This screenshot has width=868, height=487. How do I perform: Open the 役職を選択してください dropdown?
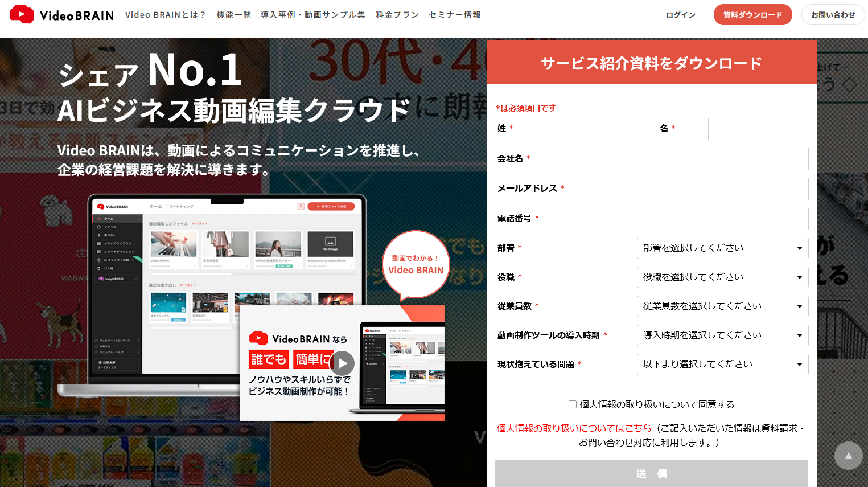[x=722, y=277]
